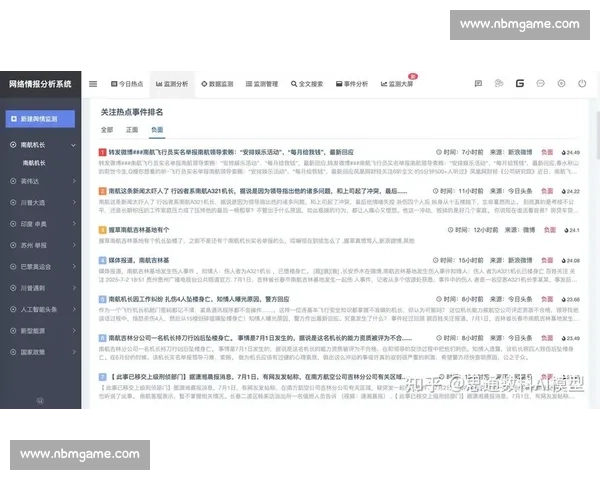Click the blue 新建舆情监测 button
This screenshot has width=600, height=480.
pyautogui.click(x=40, y=119)
